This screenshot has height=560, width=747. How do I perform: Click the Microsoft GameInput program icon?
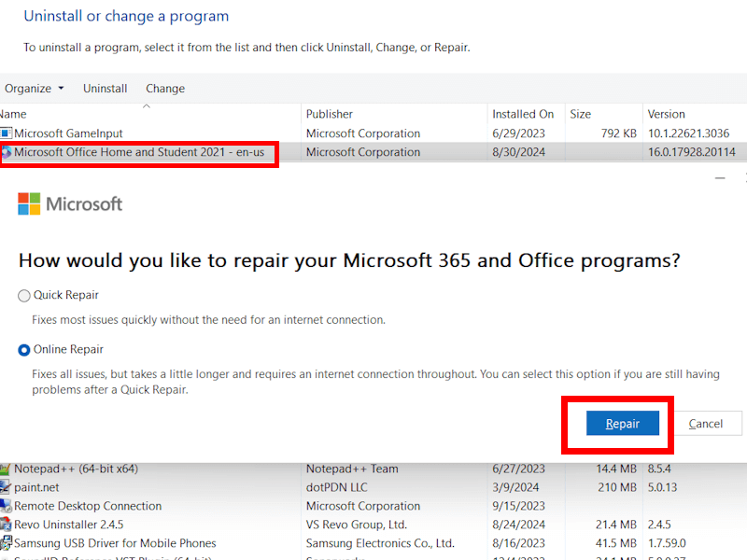pyautogui.click(x=6, y=133)
